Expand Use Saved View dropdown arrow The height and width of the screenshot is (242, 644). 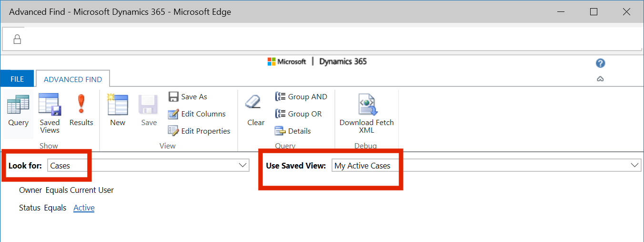point(634,165)
